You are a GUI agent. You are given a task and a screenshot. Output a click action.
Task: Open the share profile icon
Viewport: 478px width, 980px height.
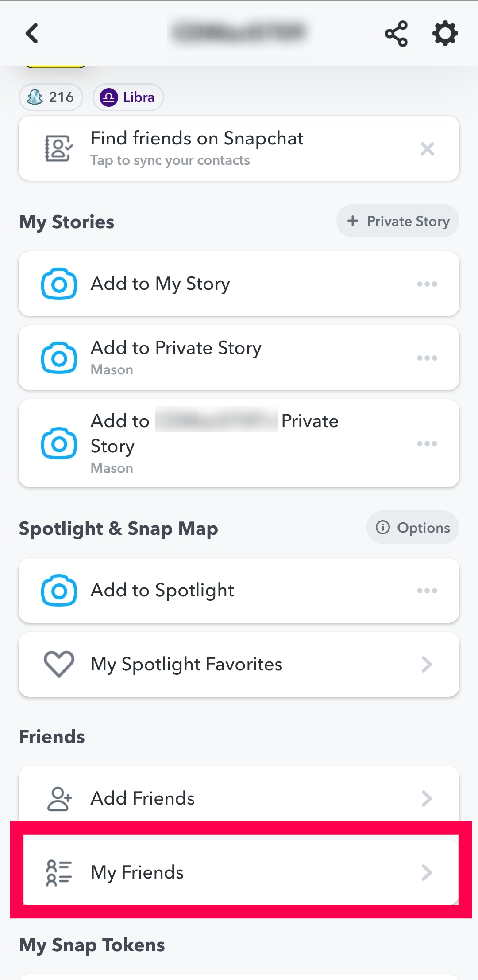click(396, 33)
